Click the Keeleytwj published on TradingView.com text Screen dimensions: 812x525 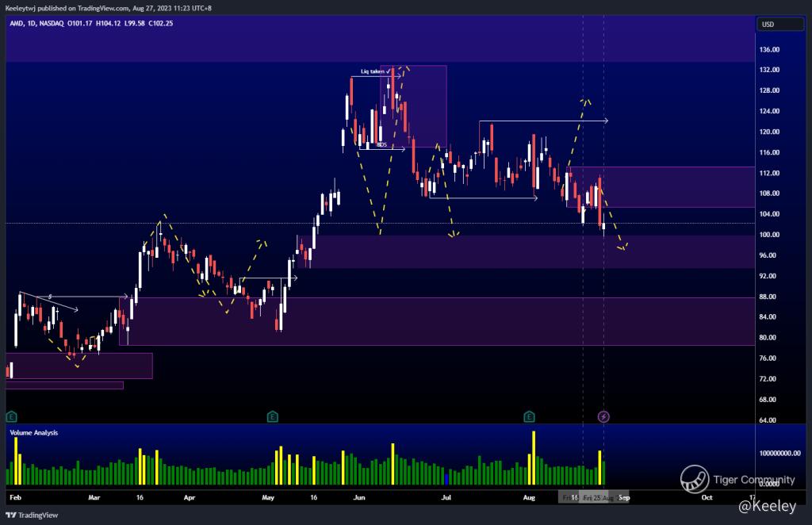67,8
